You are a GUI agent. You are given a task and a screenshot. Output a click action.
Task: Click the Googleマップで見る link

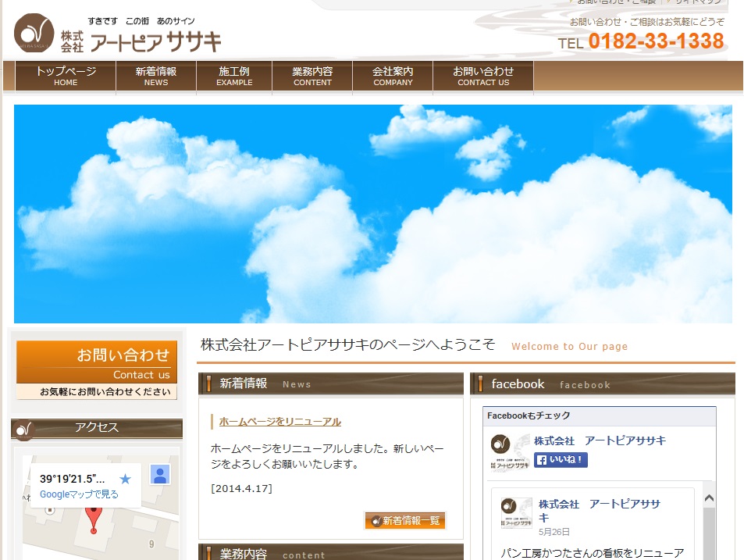click(x=79, y=494)
